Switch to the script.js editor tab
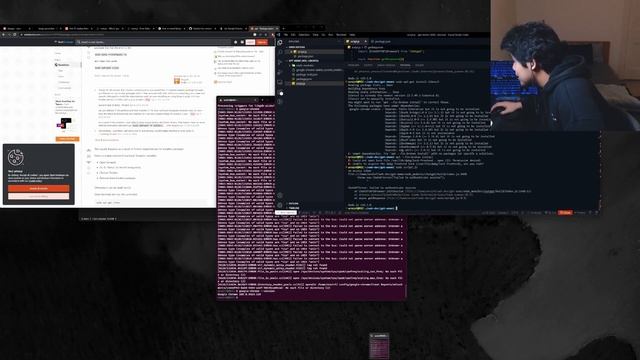The height and width of the screenshot is (360, 640). pos(356,42)
